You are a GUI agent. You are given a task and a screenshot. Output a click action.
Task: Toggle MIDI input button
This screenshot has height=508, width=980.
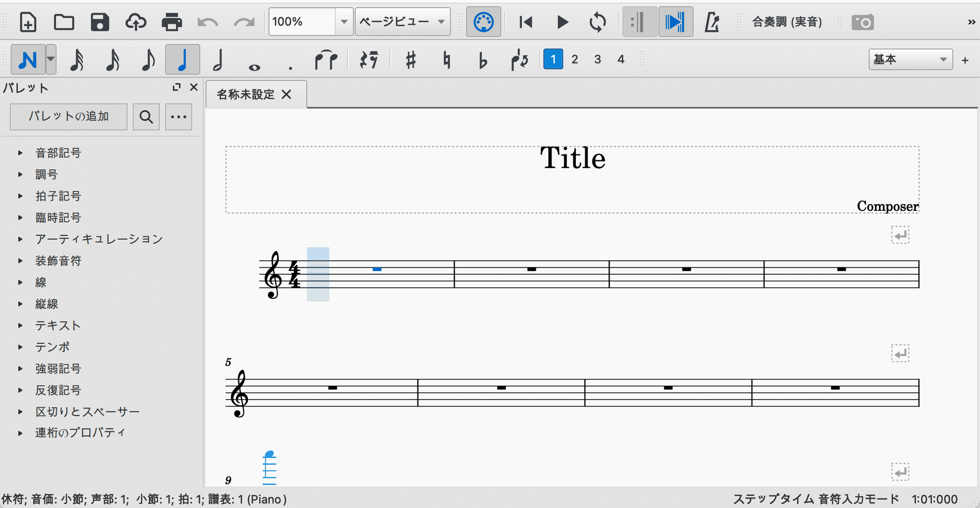[484, 22]
